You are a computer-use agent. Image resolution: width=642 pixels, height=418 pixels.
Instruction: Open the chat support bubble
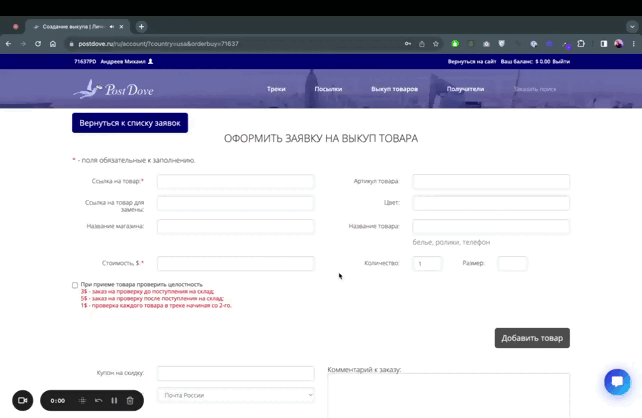(x=617, y=382)
